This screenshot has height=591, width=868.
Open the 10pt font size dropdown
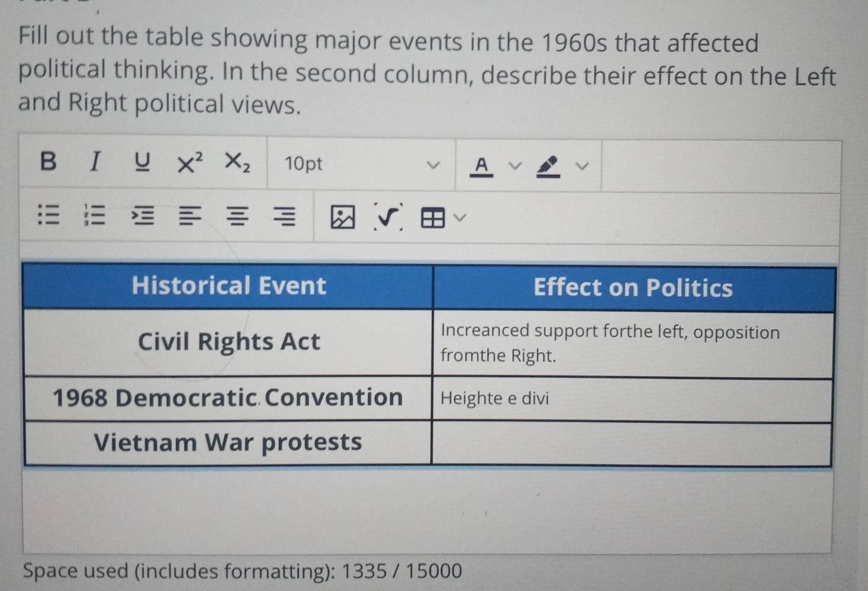[x=362, y=164]
